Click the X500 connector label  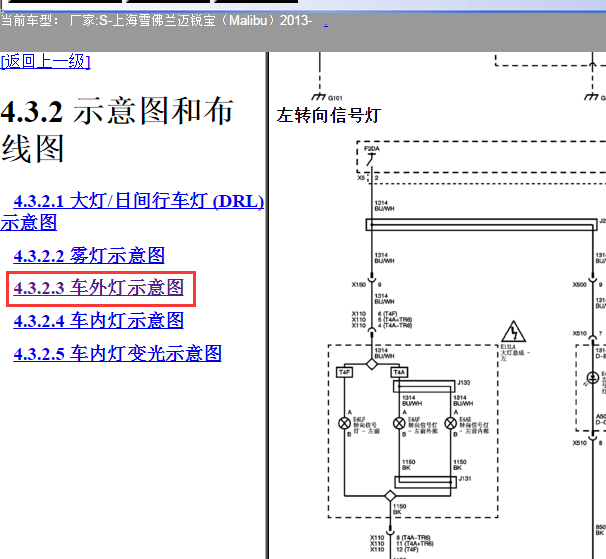[x=579, y=285]
